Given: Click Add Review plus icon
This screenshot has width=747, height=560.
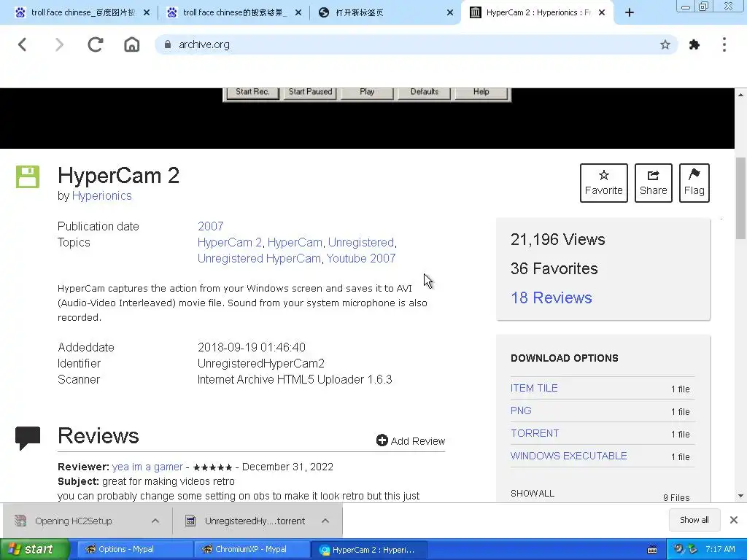Looking at the screenshot, I should pyautogui.click(x=382, y=440).
